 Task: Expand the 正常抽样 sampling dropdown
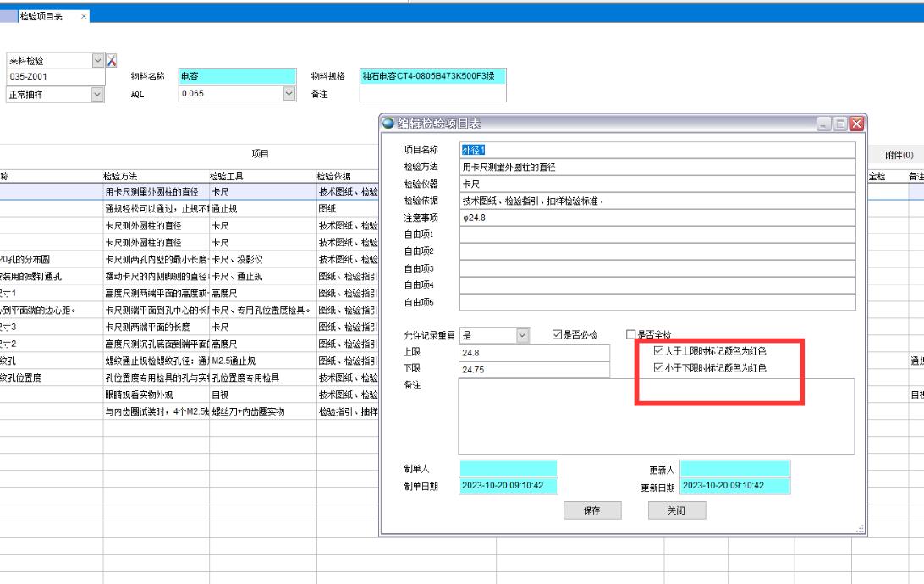(x=97, y=95)
